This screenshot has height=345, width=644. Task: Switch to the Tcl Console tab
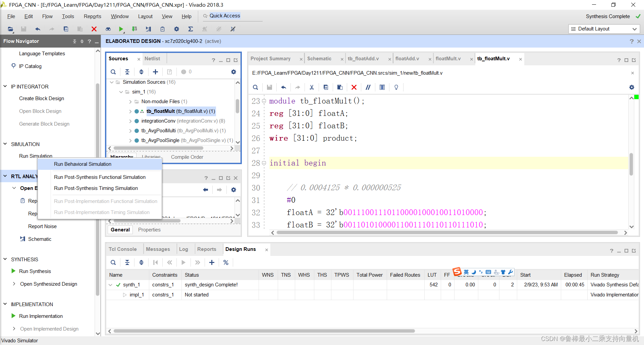(x=123, y=249)
